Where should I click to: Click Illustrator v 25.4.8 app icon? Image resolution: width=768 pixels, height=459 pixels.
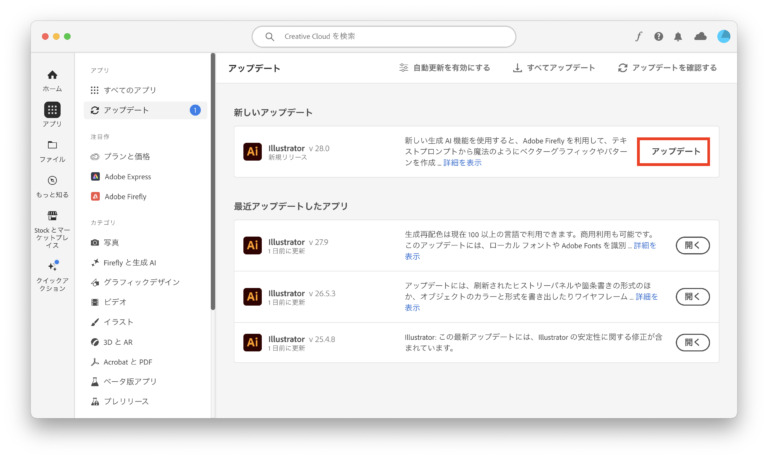coord(253,342)
